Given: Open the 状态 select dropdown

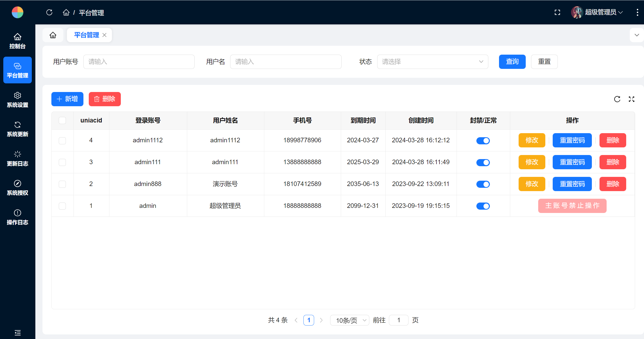Looking at the screenshot, I should (x=432, y=62).
